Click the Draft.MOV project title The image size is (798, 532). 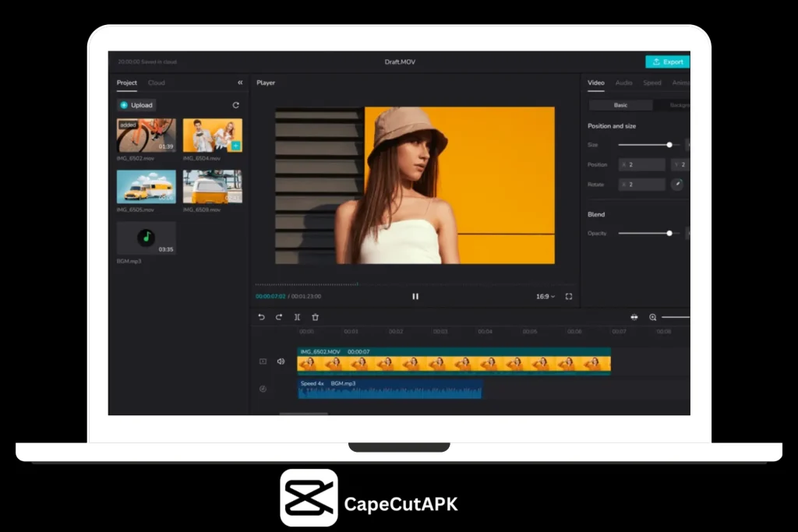click(400, 62)
